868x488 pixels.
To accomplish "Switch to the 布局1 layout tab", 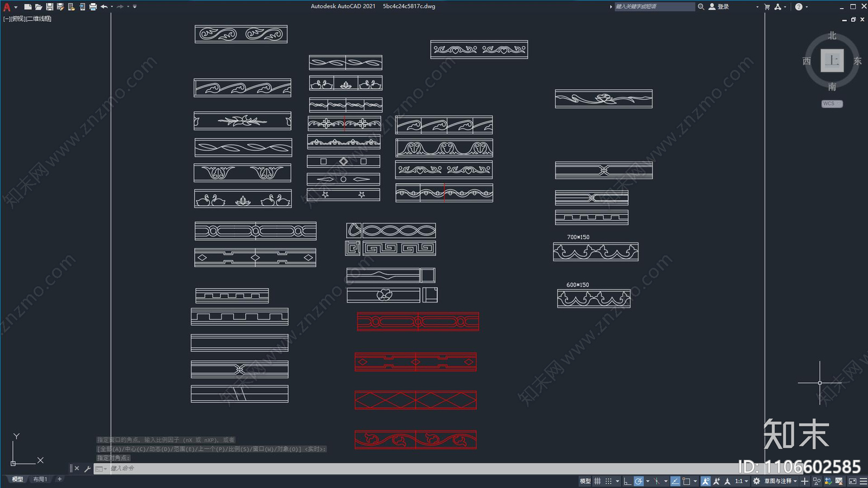I will 40,479.
